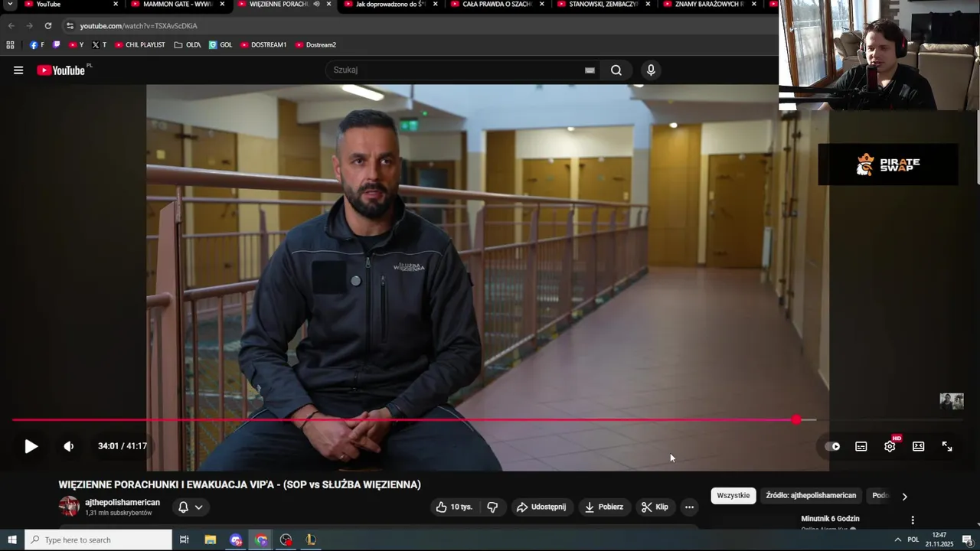Open the Facebook F bookmark
This screenshot has height=551, width=980.
[x=37, y=45]
